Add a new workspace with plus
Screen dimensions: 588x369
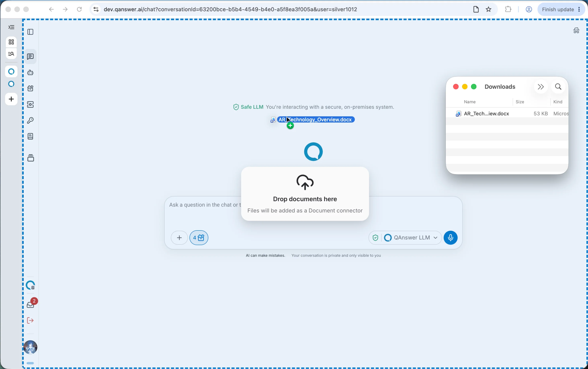[x=11, y=99]
